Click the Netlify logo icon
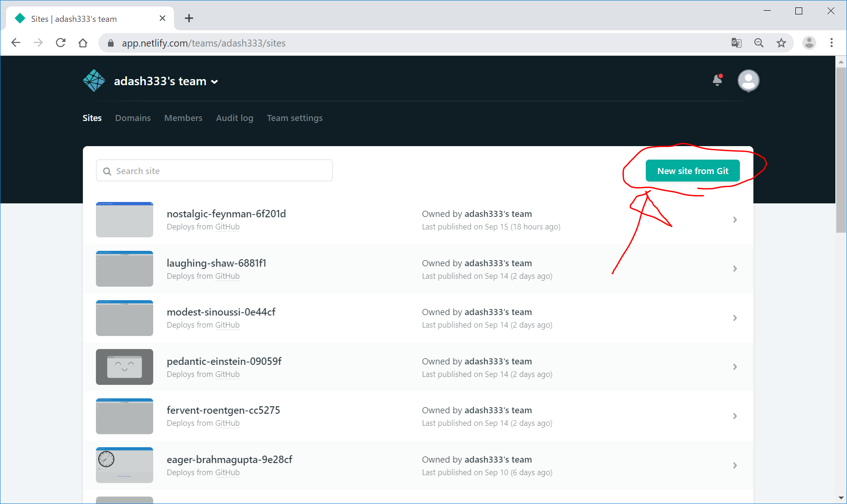847x504 pixels. (x=94, y=81)
